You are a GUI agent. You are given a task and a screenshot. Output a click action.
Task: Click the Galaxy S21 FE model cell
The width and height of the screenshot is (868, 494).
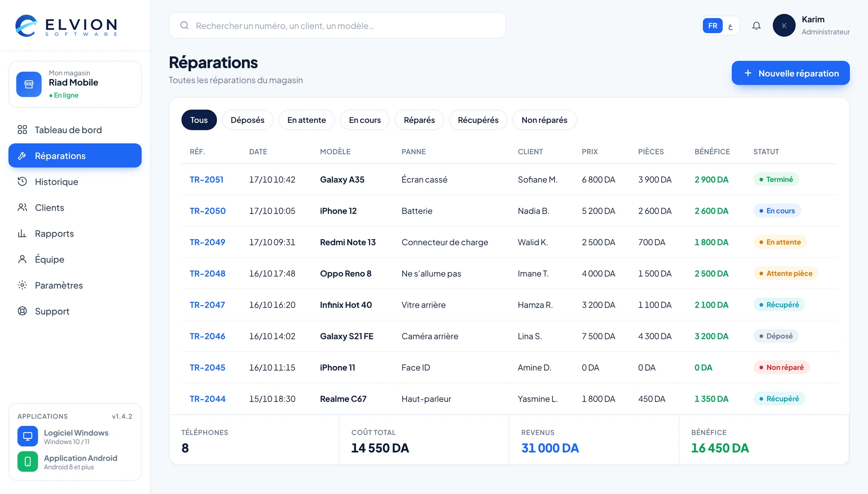[x=346, y=336]
